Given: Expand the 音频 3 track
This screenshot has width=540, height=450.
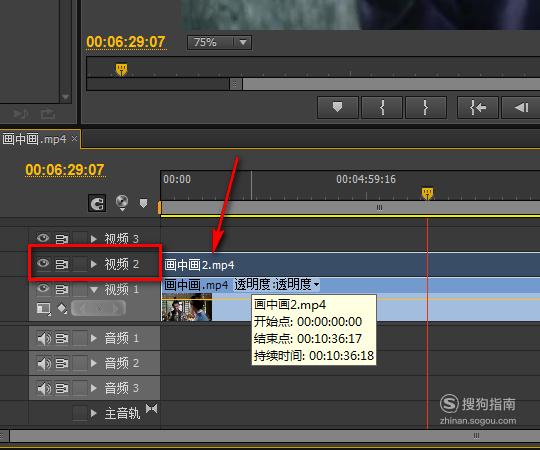Looking at the screenshot, I should click(93, 388).
